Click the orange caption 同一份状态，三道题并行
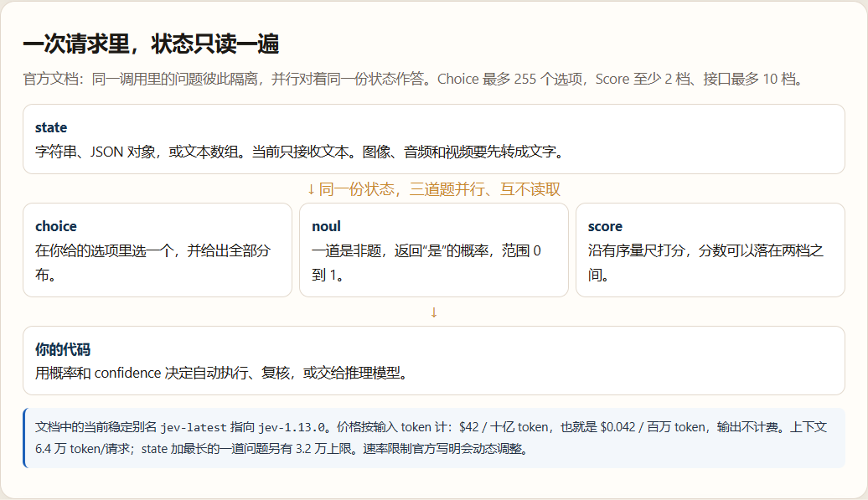868x500 pixels. pos(434,189)
